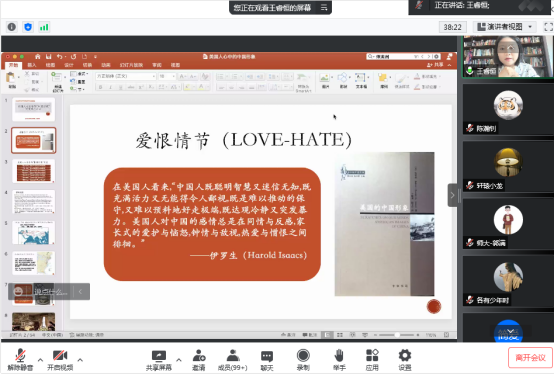This screenshot has width=554, height=374.
Task: Open meeting info icon at top left
Action: point(12,27)
